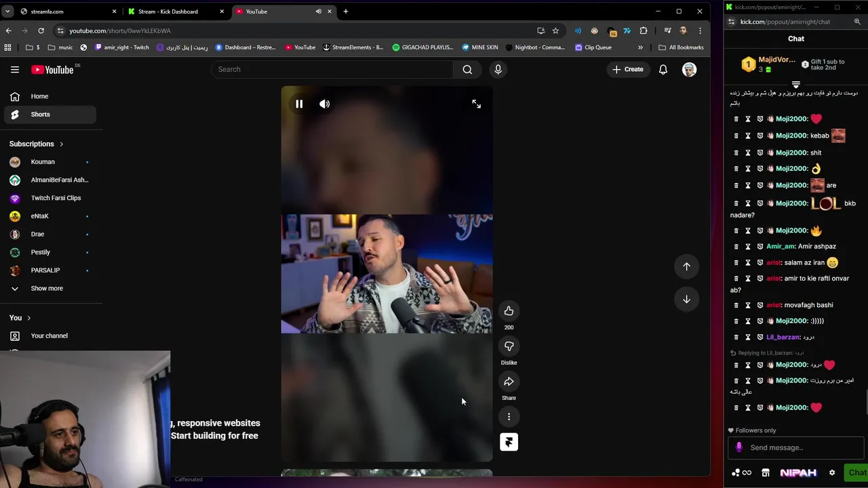
Task: Open YouTube notifications bell
Action: point(663,69)
